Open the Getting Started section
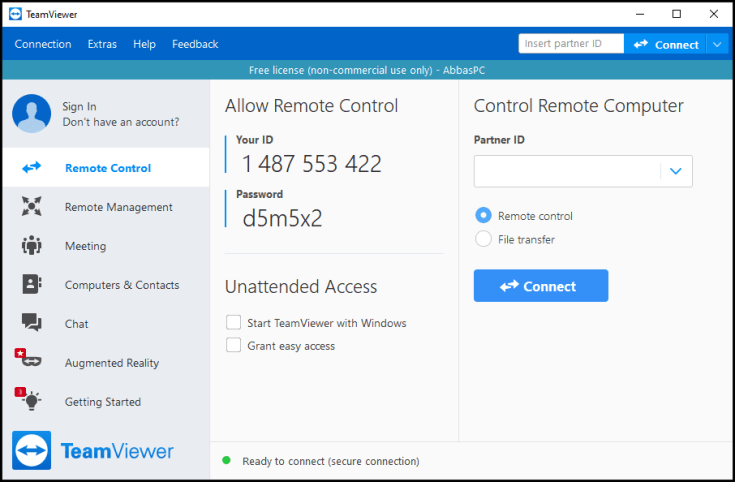The height and width of the screenshot is (482, 735). [x=106, y=401]
